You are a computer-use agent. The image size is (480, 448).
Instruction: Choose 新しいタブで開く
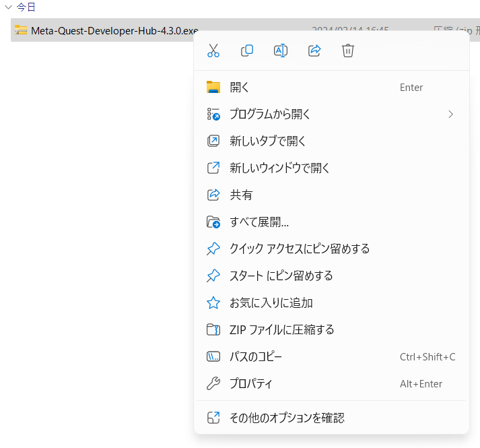pos(268,141)
